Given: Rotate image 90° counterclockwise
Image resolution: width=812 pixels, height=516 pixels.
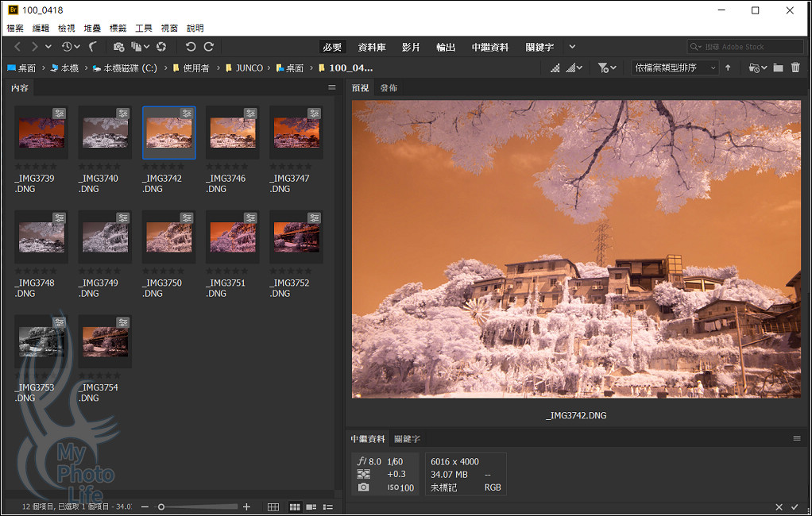Looking at the screenshot, I should pyautogui.click(x=191, y=47).
